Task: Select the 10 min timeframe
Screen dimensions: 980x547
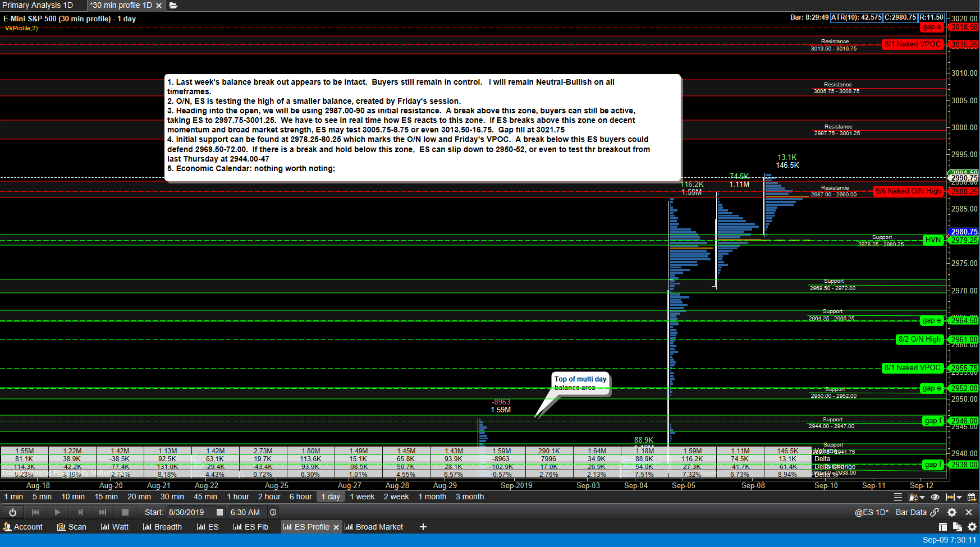Action: pos(73,497)
